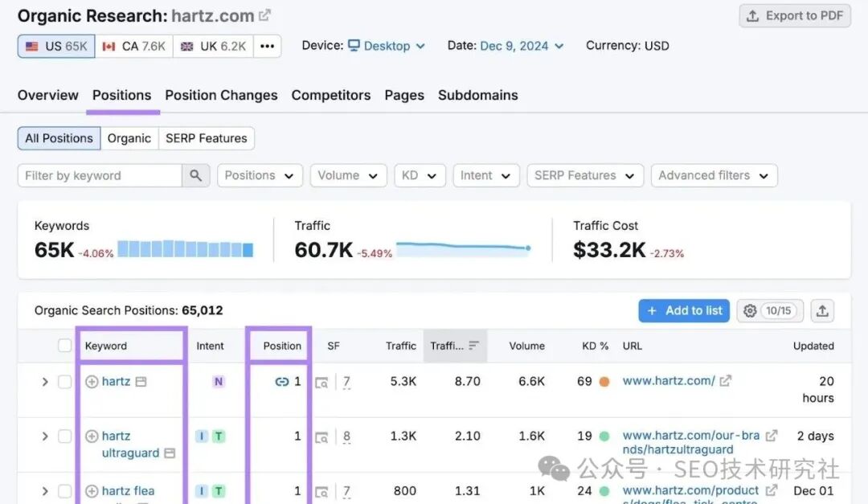Click the Traffic % column sort icon
Screen dimensions: 868x504
(473, 346)
